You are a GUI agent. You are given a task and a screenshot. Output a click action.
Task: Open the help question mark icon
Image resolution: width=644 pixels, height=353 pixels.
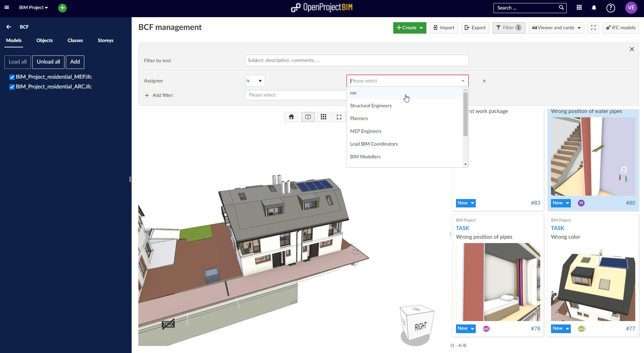[610, 8]
